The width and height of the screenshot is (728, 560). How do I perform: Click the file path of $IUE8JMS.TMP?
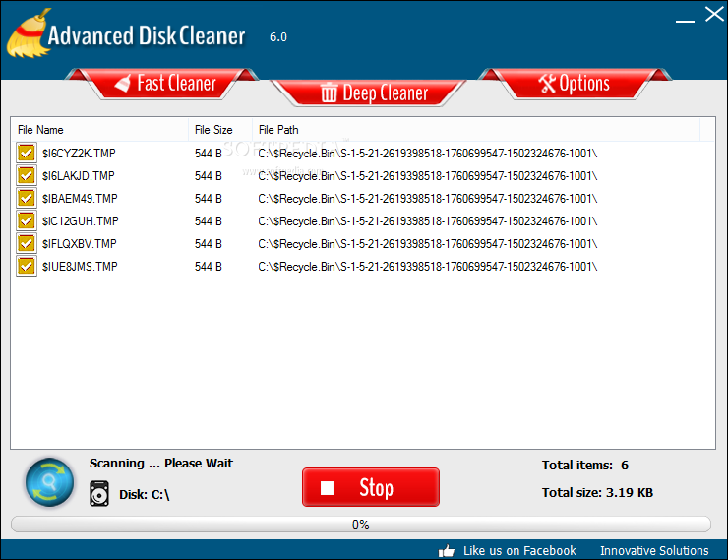(428, 267)
